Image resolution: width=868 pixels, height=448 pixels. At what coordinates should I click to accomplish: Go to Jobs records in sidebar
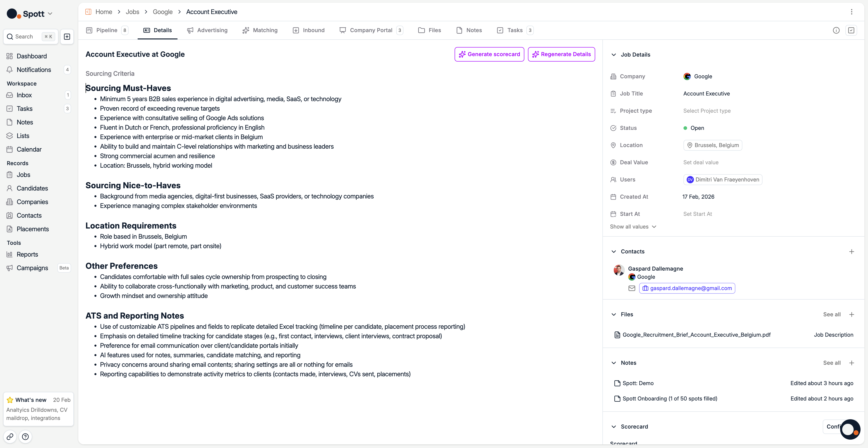24,175
